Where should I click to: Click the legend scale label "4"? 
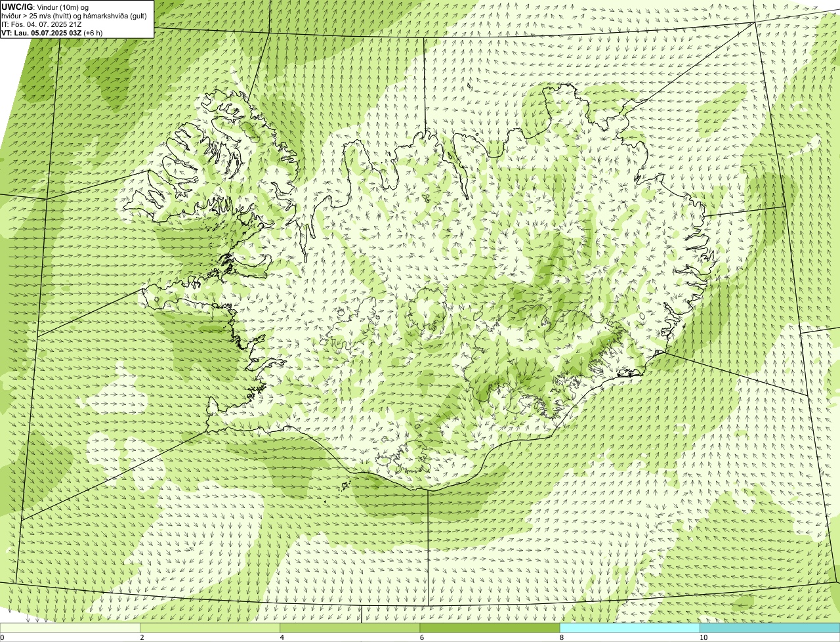[282, 637]
